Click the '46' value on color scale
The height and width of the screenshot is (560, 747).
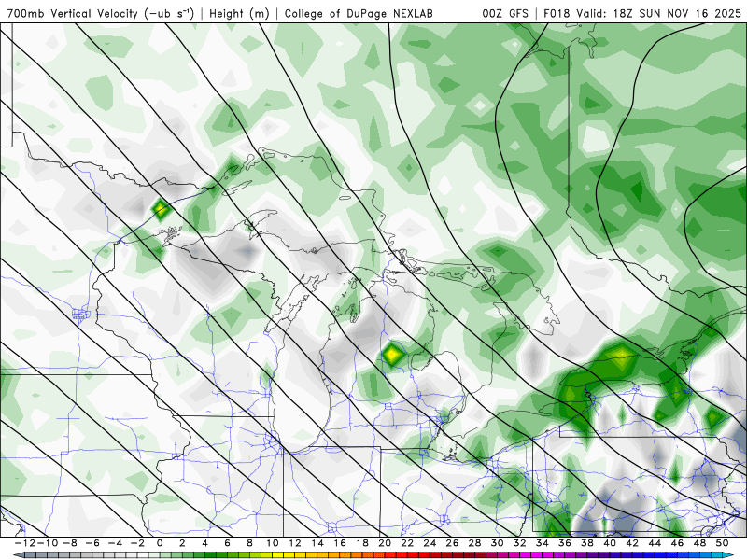tap(677, 543)
